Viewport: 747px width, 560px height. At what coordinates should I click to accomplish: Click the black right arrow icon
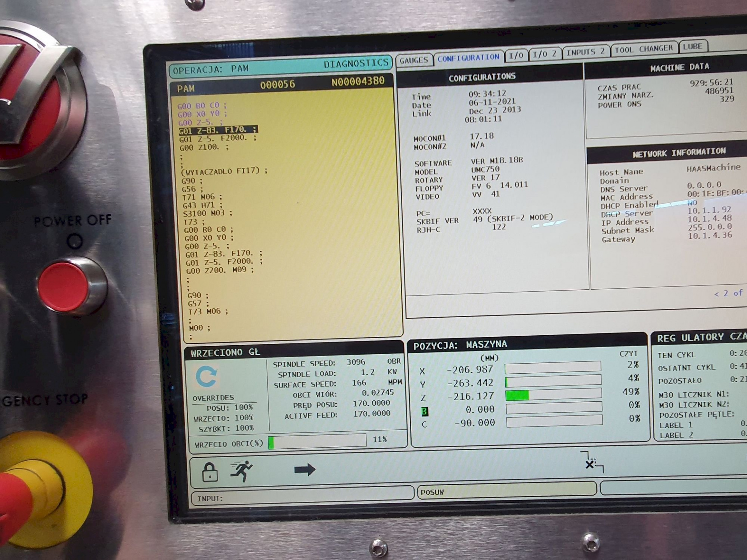(x=304, y=469)
